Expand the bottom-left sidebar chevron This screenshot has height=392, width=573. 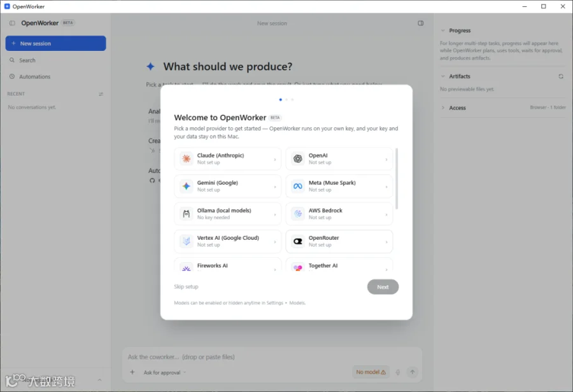click(99, 380)
